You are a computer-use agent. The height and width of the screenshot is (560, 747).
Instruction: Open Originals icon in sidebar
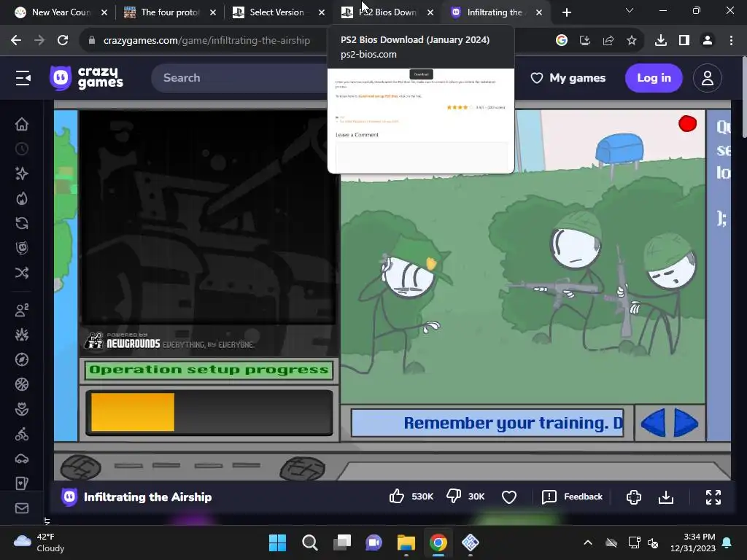21,248
